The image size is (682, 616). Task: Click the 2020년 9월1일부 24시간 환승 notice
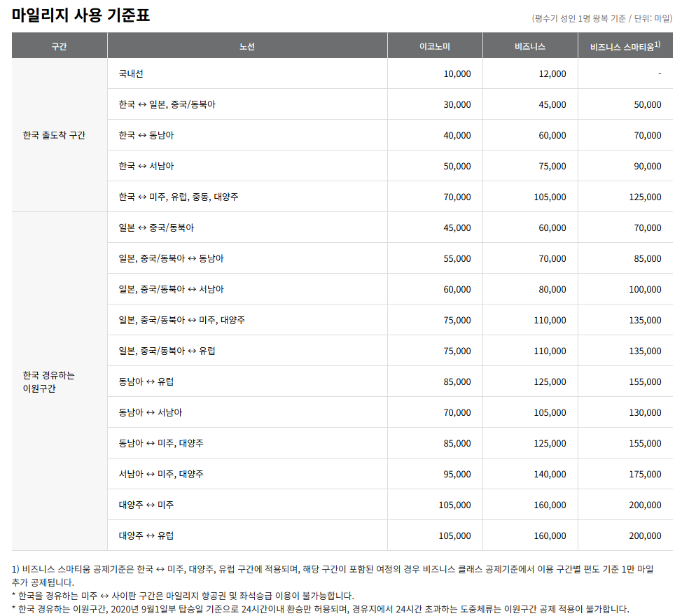(321, 609)
